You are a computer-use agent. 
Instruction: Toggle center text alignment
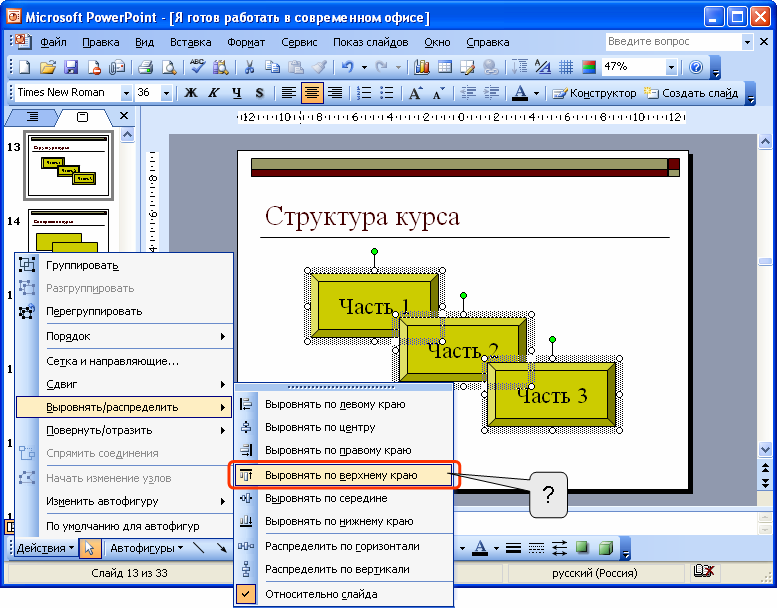point(312,93)
